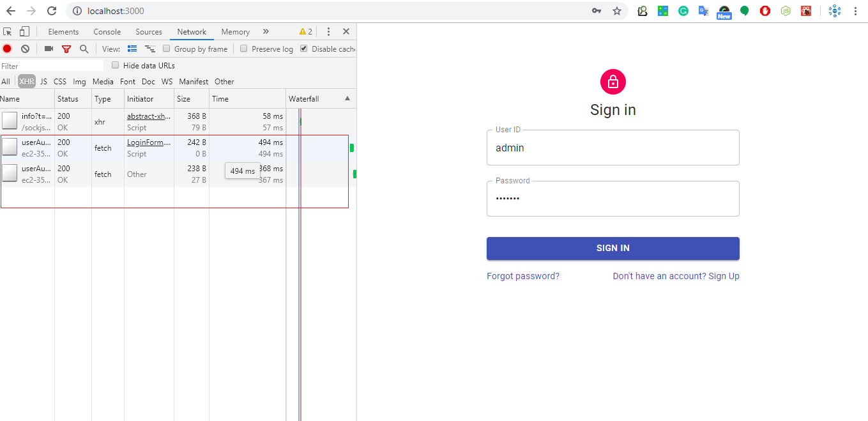Clear the network log
The image size is (868, 421).
25,49
